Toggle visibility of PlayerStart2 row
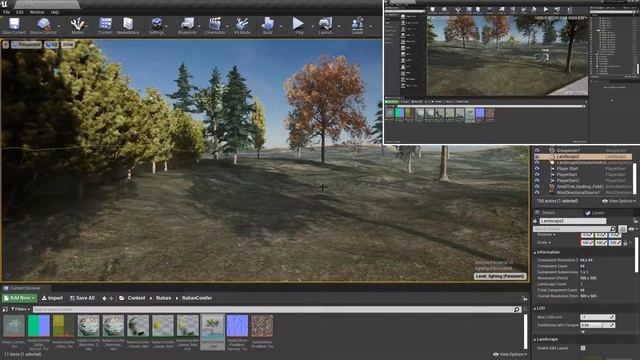This screenshot has width=640, height=360. point(537,180)
